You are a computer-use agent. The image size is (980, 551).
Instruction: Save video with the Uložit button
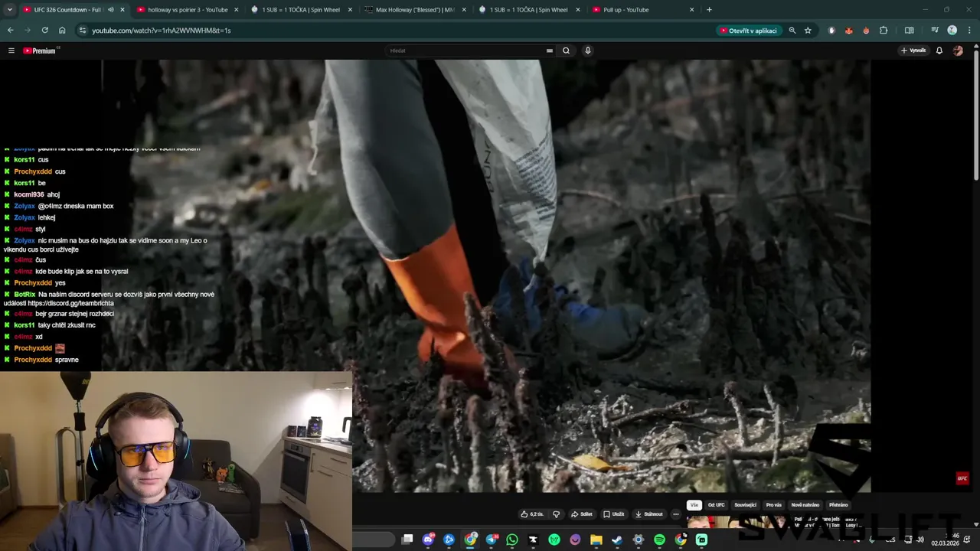(614, 514)
